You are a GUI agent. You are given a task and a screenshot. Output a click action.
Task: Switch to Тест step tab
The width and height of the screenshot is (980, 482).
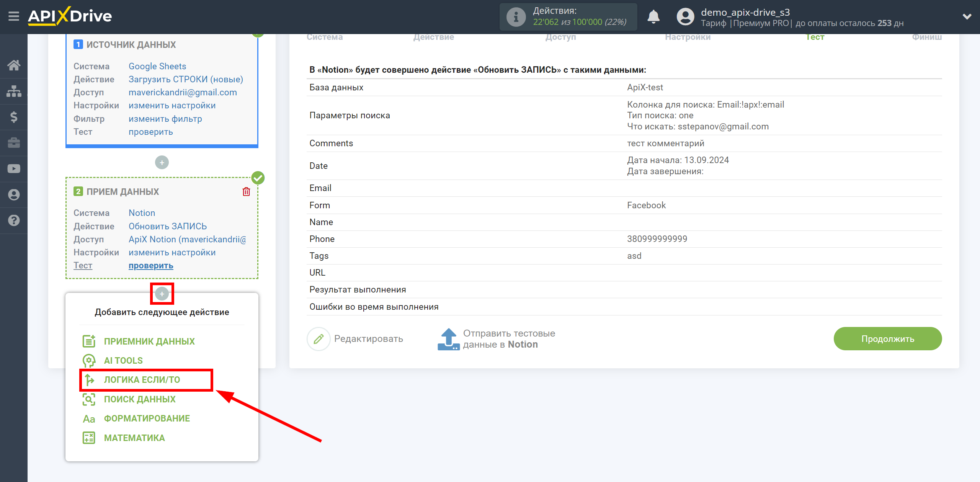click(815, 37)
